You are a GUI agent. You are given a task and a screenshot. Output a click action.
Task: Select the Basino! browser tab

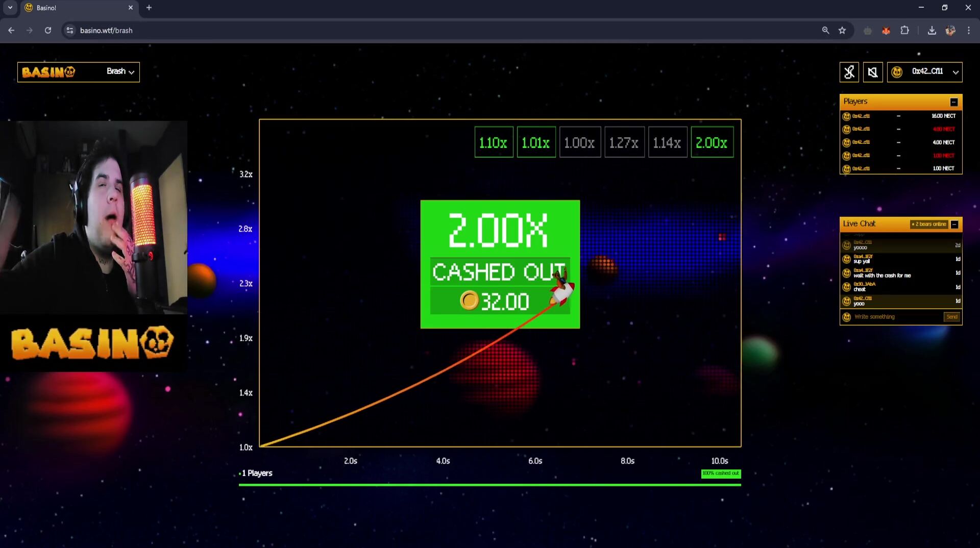click(79, 8)
